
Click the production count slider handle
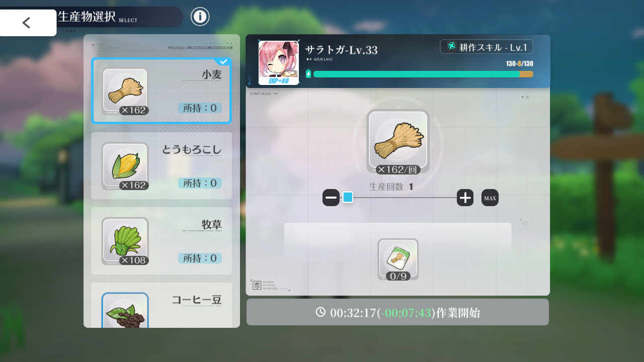tap(348, 197)
